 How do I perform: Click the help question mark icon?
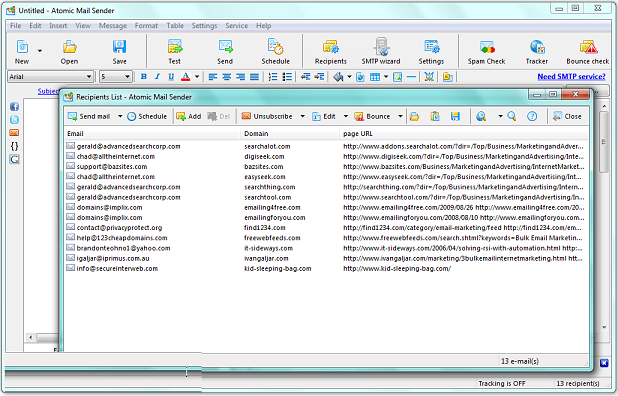click(532, 116)
